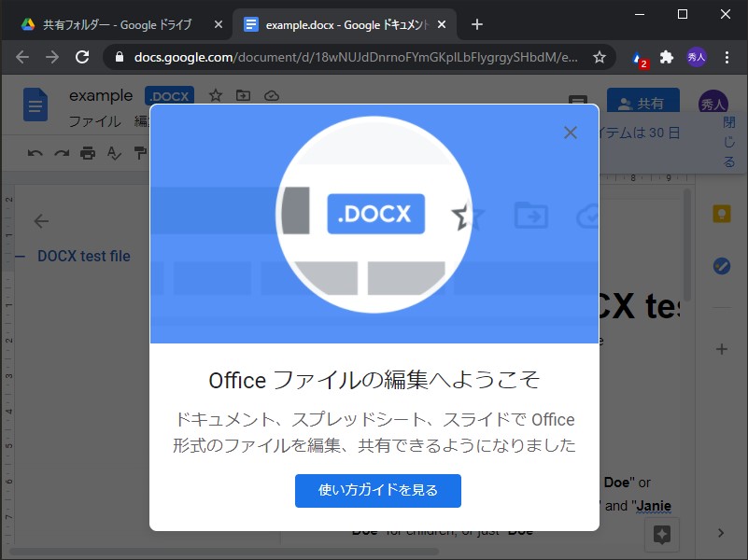The height and width of the screenshot is (560, 748).
Task: Click the move-to-folder icon by the title
Action: 244,96
